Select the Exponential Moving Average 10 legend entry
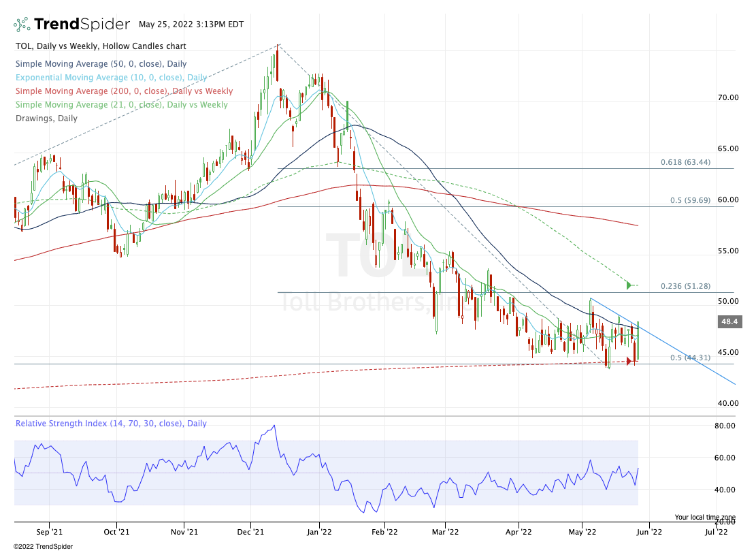 click(111, 78)
